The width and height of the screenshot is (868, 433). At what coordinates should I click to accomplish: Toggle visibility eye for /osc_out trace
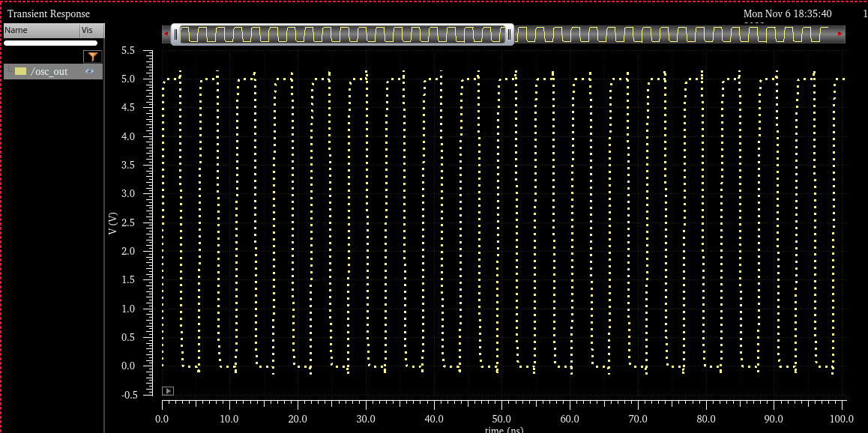coord(90,71)
